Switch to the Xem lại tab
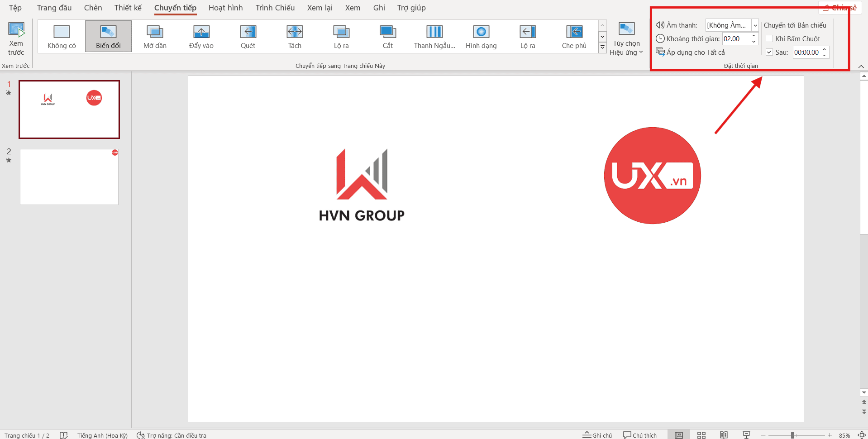Screen dimensions: 868x439 (x=320, y=8)
